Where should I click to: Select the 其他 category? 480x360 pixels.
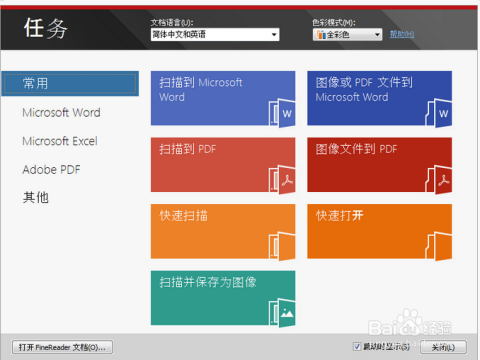tap(36, 198)
